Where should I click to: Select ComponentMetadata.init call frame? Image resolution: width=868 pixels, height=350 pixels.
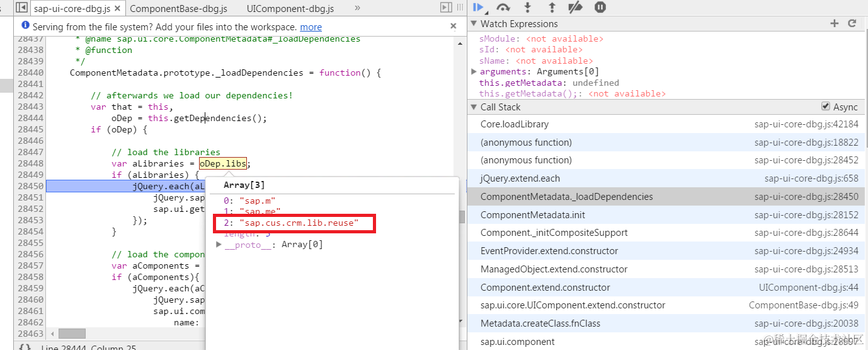tap(668, 215)
